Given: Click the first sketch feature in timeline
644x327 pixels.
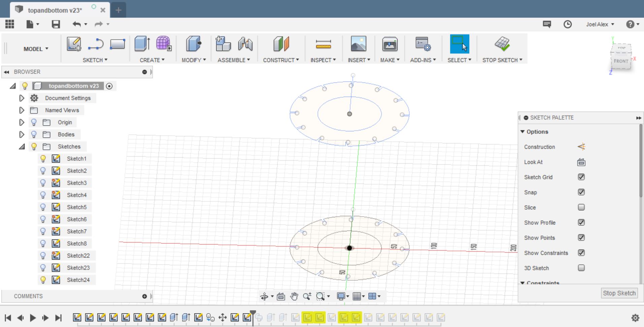Looking at the screenshot, I should coord(77,317).
